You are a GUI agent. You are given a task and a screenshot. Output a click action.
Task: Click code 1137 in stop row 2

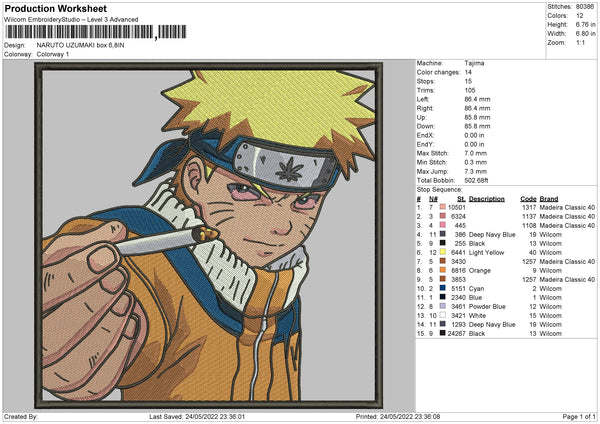tap(529, 217)
